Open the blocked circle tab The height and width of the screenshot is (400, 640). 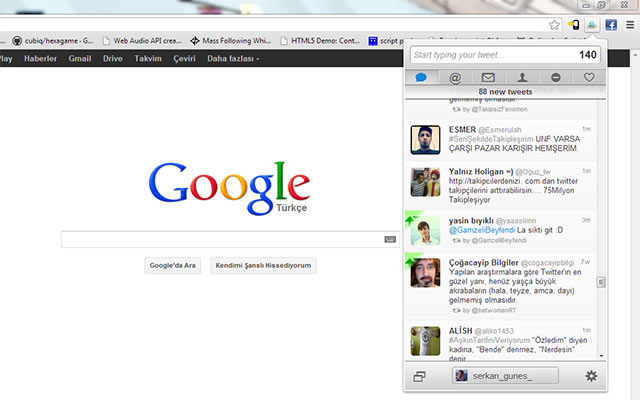556,78
